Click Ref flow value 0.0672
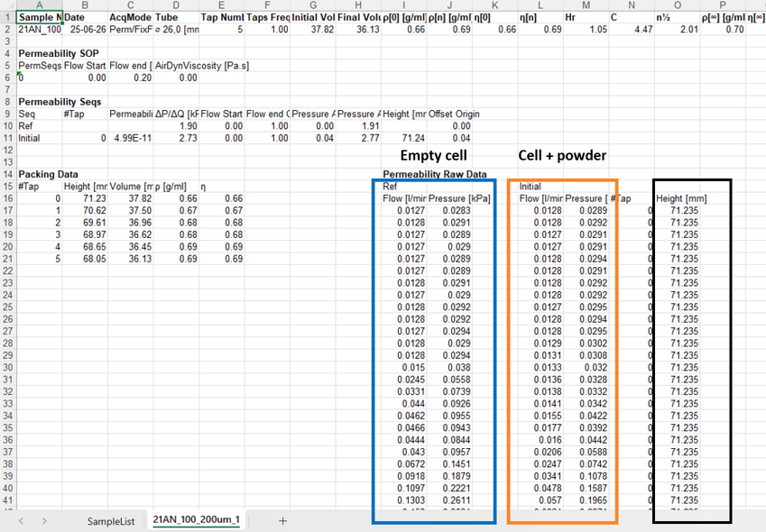This screenshot has width=766, height=532. [x=403, y=464]
